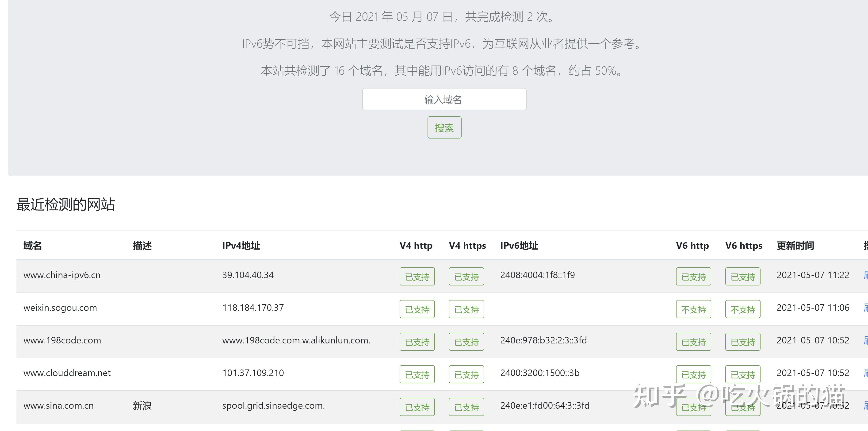Viewport: 868px width, 431px height.
Task: Select the 域名 column header
Action: point(32,246)
